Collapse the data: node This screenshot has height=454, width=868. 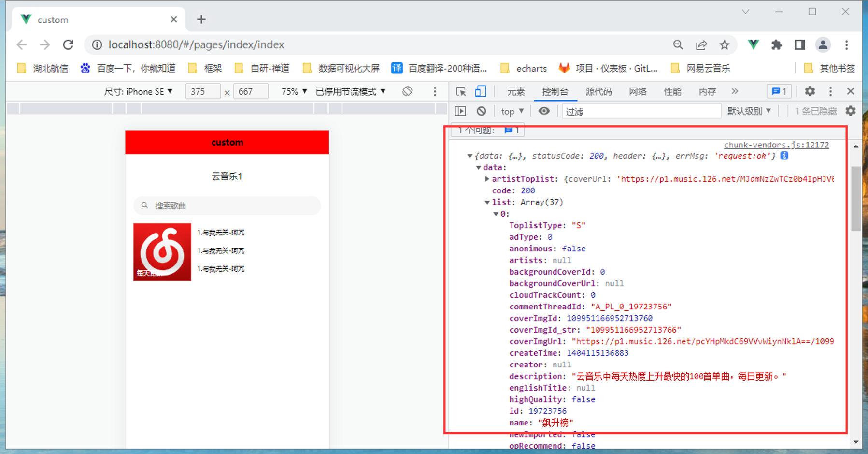click(478, 168)
